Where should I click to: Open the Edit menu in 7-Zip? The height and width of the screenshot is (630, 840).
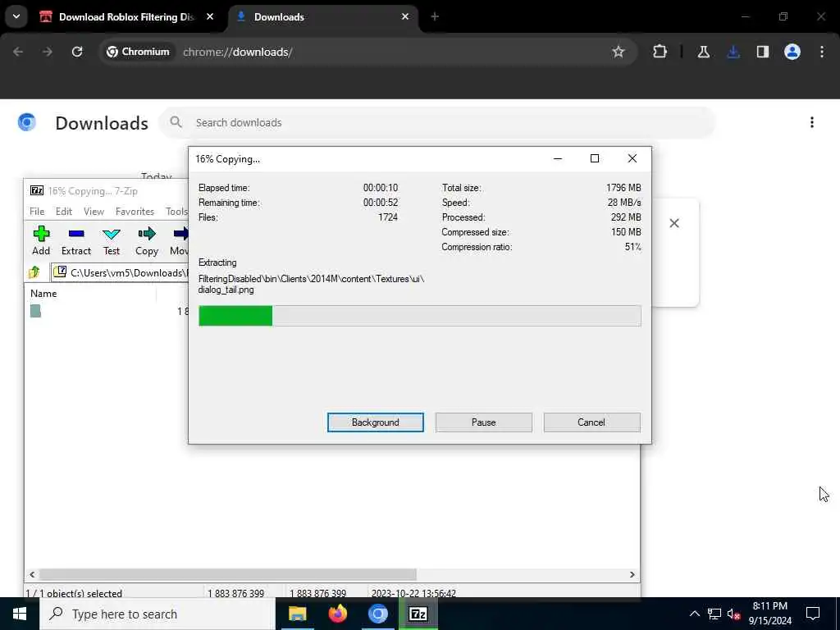[x=64, y=212]
